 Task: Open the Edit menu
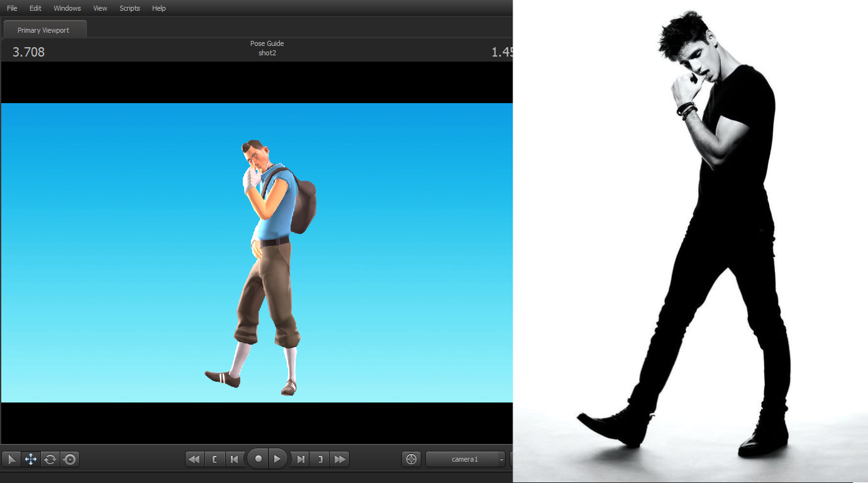tap(35, 8)
